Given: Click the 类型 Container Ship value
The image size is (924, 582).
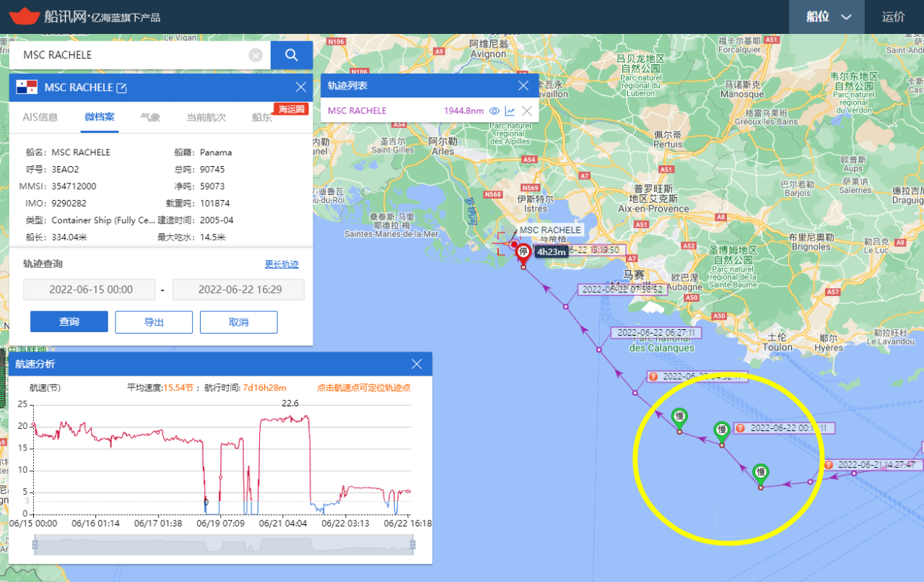Looking at the screenshot, I should [103, 220].
